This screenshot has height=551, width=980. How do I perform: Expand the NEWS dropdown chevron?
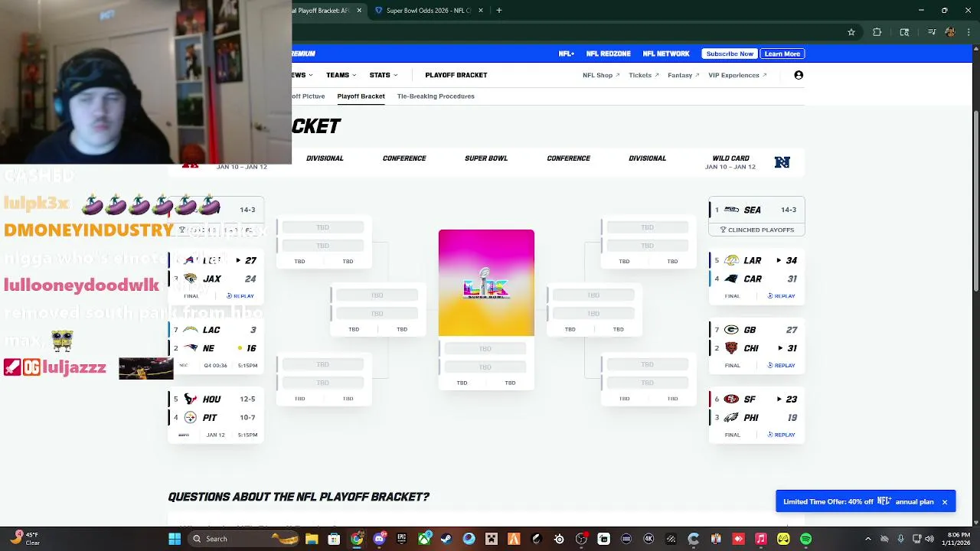point(312,75)
